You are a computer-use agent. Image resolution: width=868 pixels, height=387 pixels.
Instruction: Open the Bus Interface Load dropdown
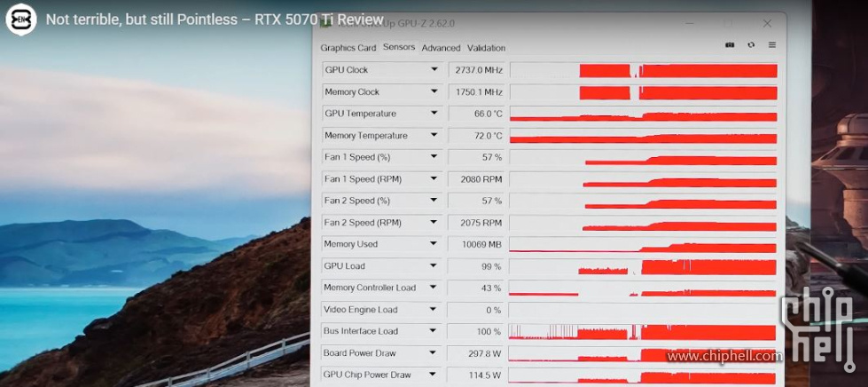tap(434, 331)
